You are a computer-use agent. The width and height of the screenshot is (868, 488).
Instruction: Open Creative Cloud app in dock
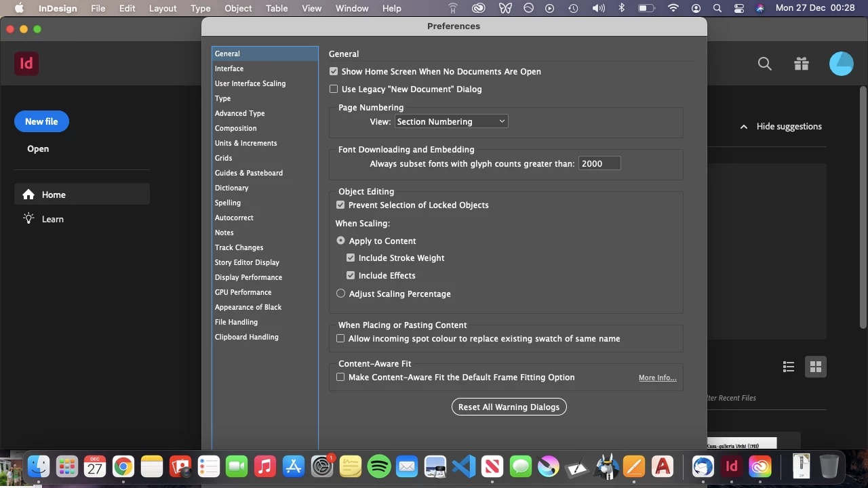(760, 466)
